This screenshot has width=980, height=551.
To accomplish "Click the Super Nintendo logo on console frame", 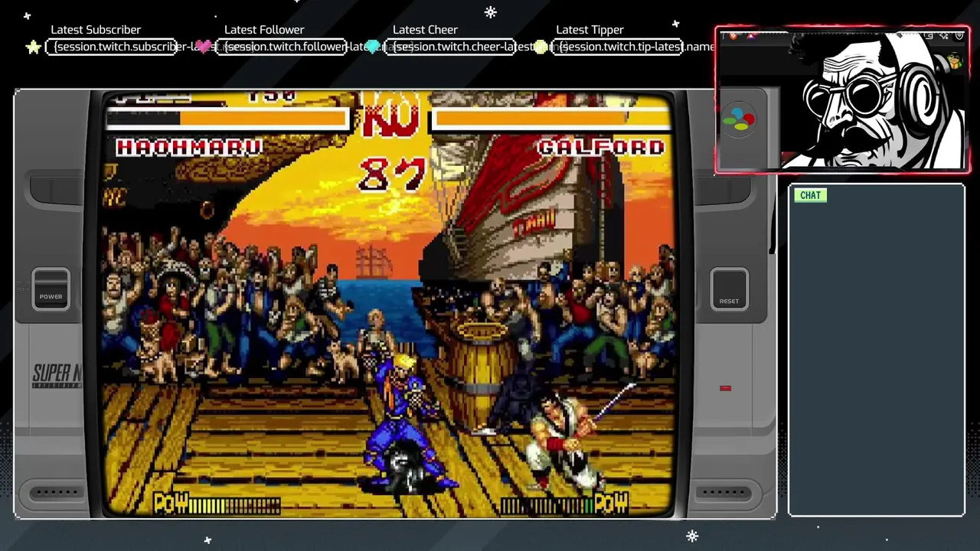I will tap(57, 376).
